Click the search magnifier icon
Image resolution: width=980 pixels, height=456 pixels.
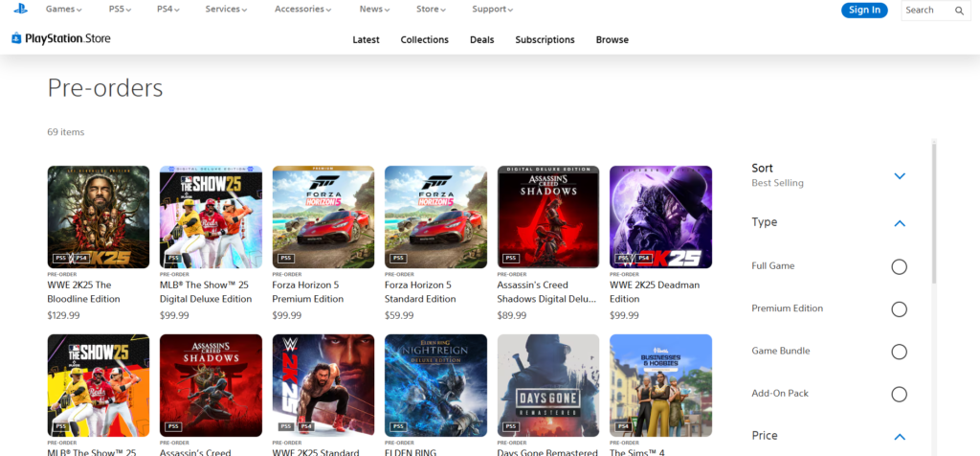pyautogui.click(x=959, y=10)
